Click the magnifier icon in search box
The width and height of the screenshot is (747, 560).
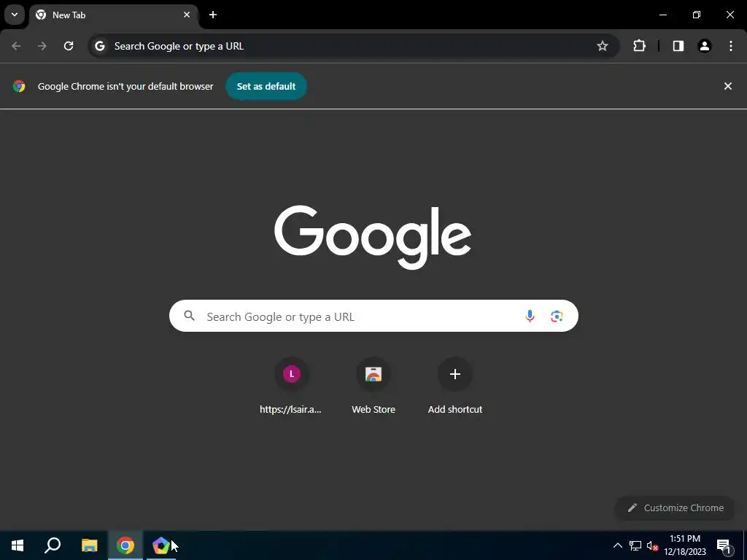tap(190, 316)
